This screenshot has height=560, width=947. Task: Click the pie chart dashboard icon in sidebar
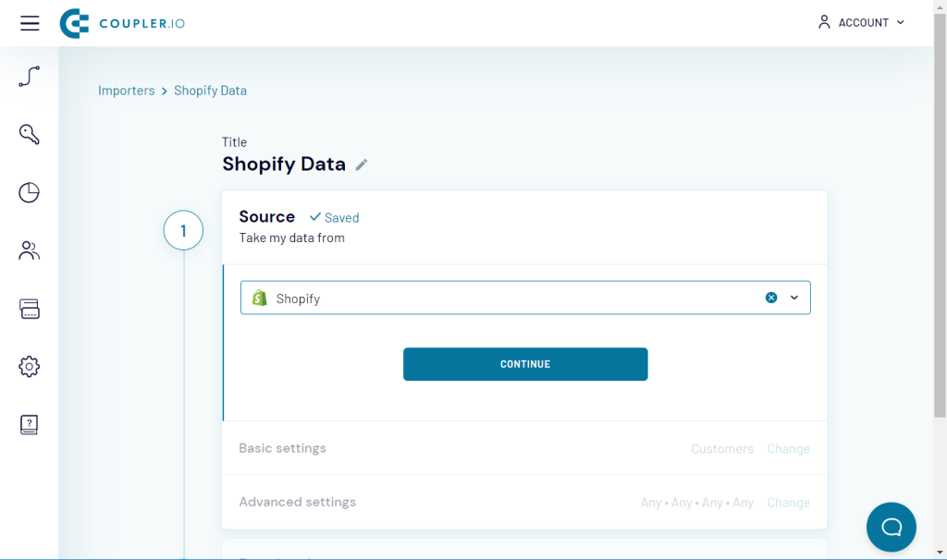tap(29, 192)
